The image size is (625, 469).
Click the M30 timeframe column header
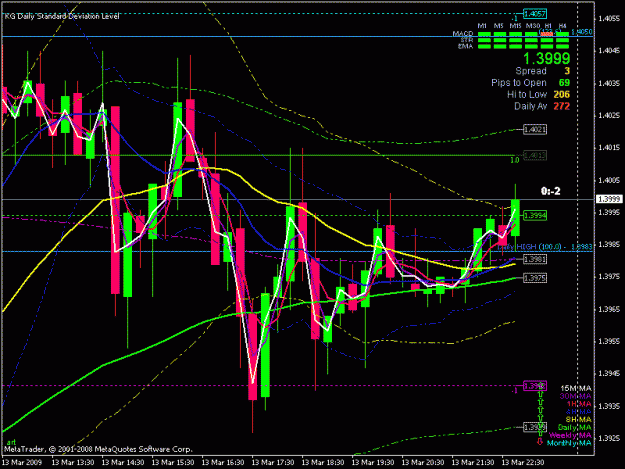click(x=533, y=26)
